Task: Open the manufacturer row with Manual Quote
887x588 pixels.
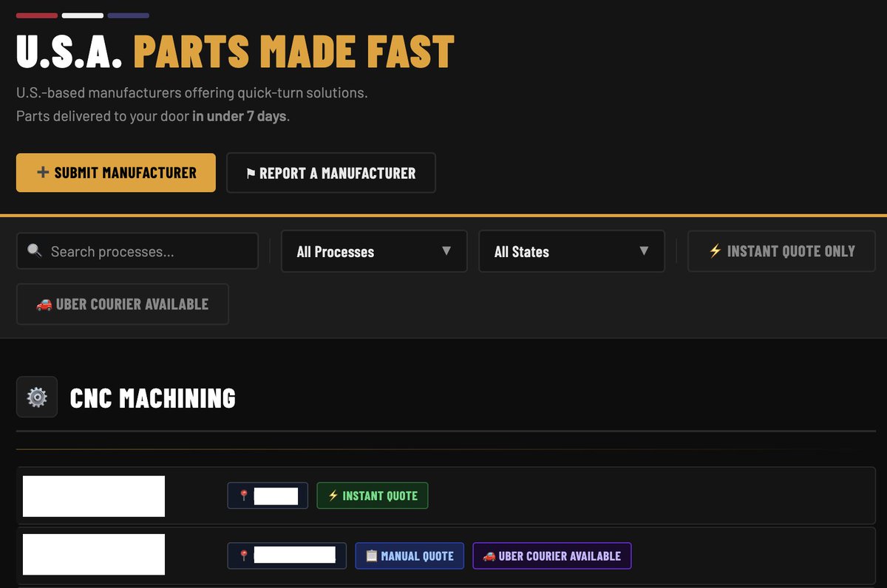Action: point(446,556)
